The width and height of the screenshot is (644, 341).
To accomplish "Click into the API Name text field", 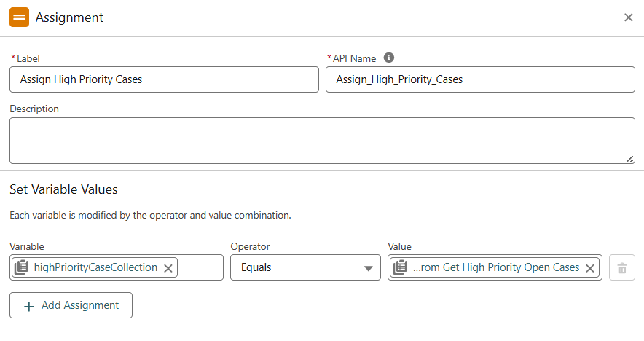I will [x=480, y=79].
